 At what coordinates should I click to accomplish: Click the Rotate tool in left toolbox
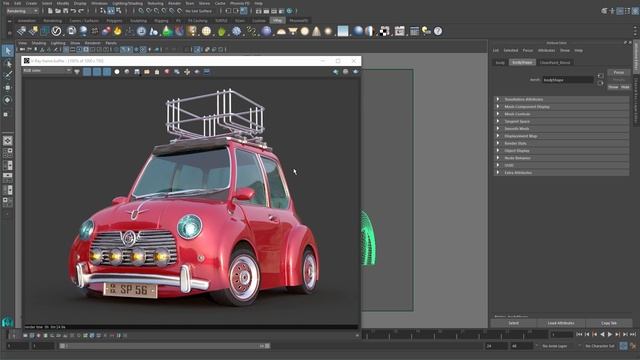pyautogui.click(x=8, y=100)
